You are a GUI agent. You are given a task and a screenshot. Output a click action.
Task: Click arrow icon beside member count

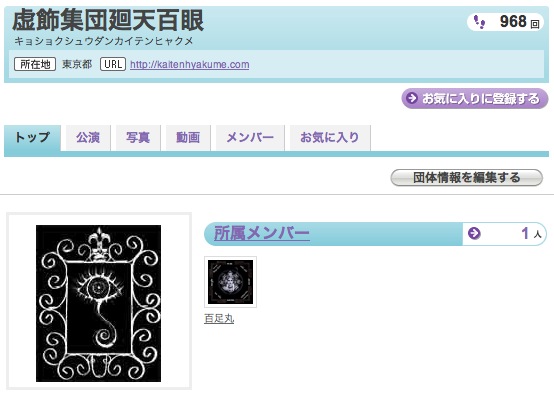point(474,233)
